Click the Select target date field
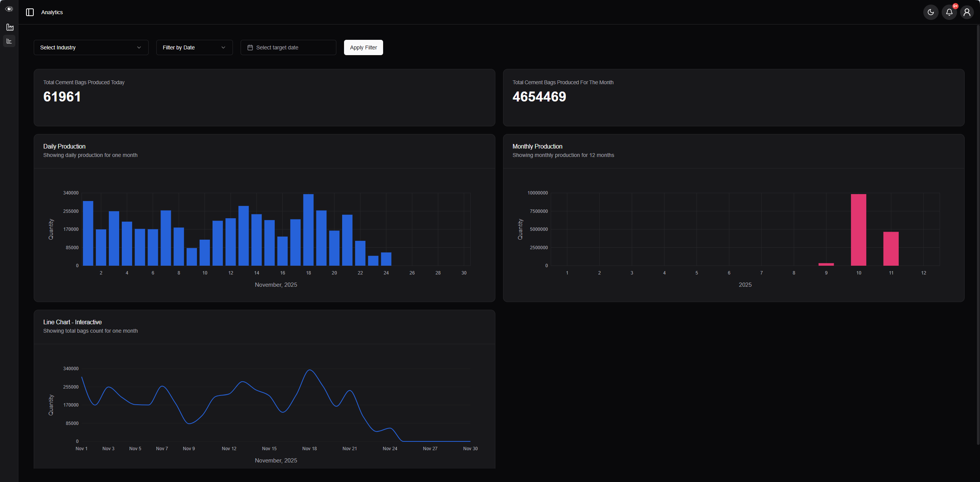 click(x=288, y=47)
